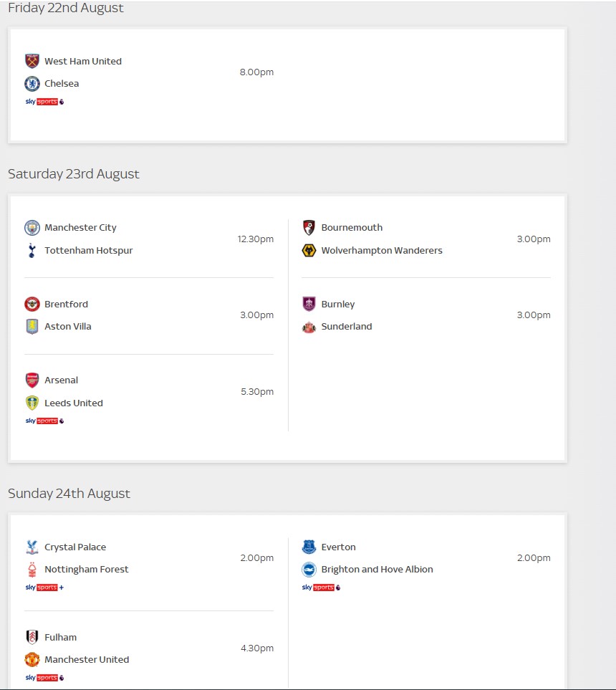Click the Everton club badge
The image size is (616, 690).
pyautogui.click(x=309, y=547)
